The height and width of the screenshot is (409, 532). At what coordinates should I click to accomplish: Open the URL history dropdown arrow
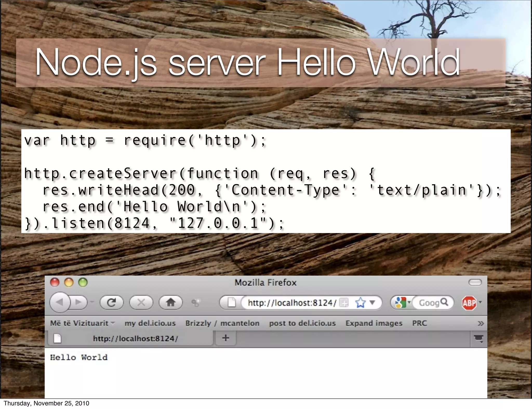click(373, 302)
